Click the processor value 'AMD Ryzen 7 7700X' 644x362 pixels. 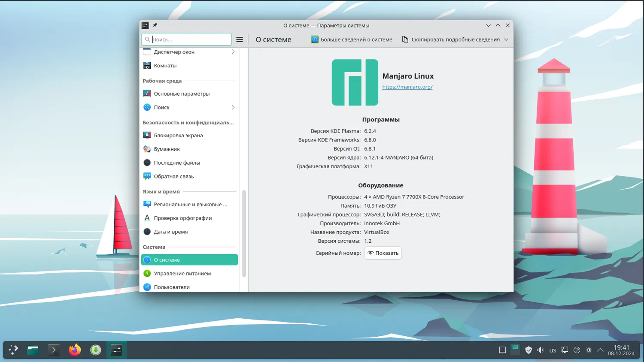tap(414, 197)
